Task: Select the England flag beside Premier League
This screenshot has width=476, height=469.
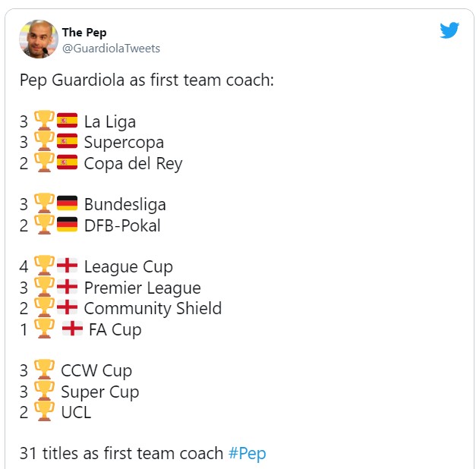Action: 68,288
